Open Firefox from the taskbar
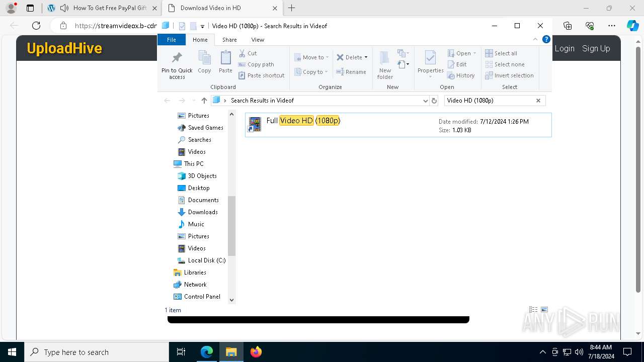 click(256, 352)
